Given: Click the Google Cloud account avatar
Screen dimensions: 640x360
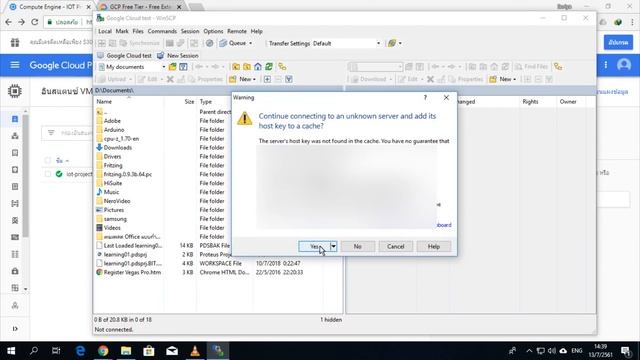Looking at the screenshot, I should coord(624,65).
